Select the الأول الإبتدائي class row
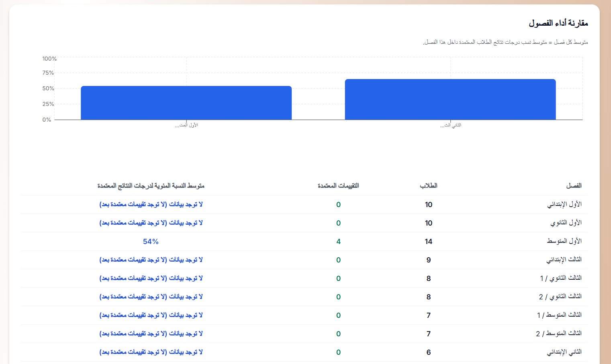The image size is (611, 364). click(566, 204)
